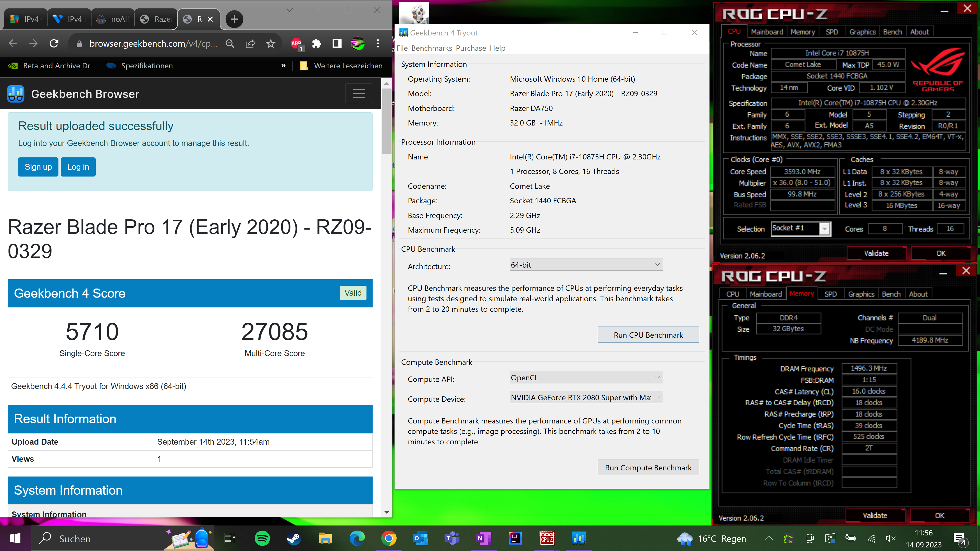Open Microsoft Teams from the taskbar
Screen dimensions: 980x551
click(x=452, y=539)
